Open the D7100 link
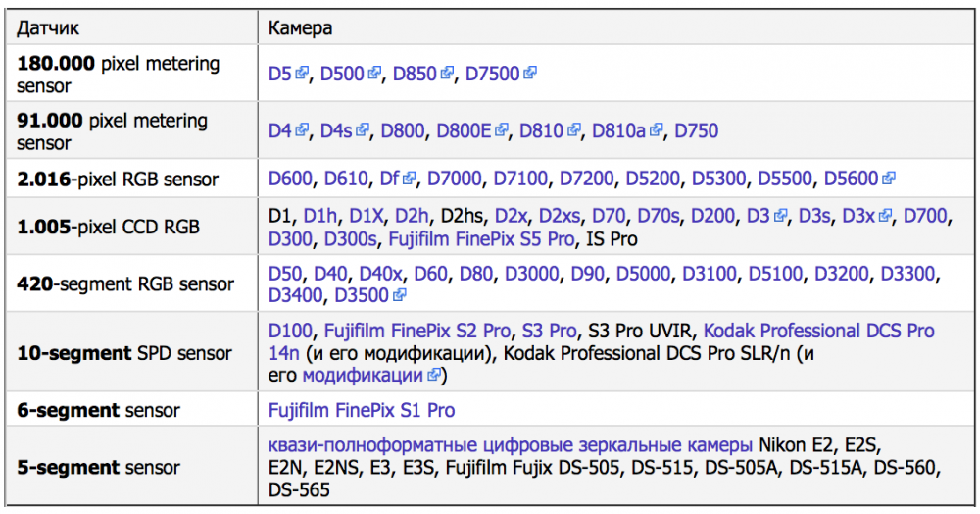The image size is (980, 514). coord(520,179)
